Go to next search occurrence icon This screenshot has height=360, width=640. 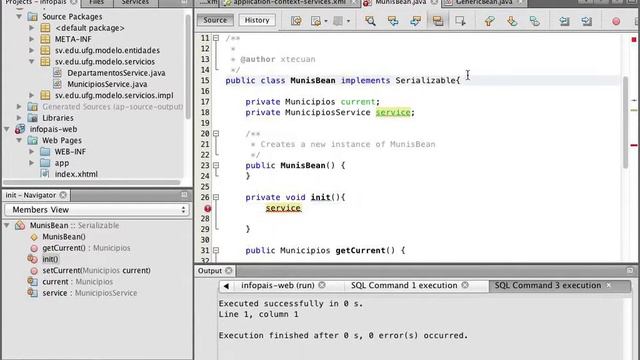415,20
